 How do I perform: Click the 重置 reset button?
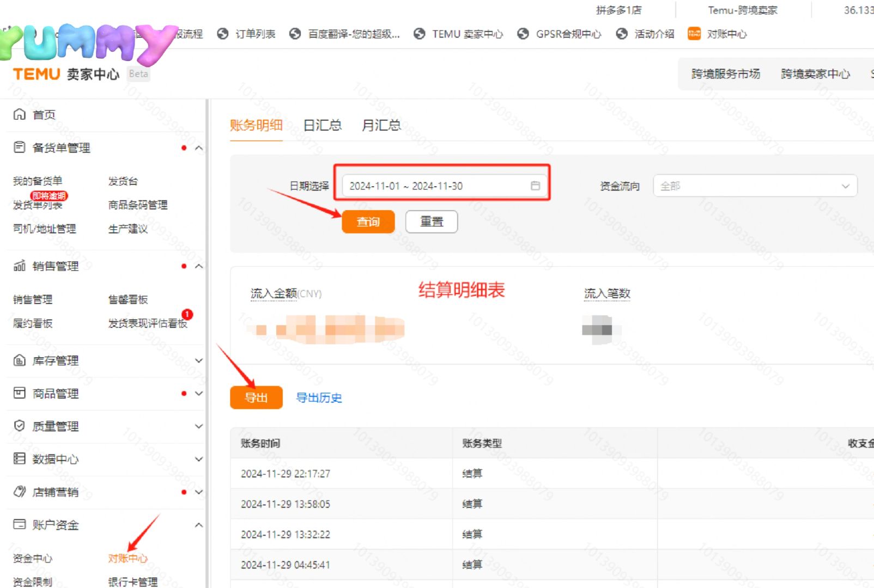[432, 222]
